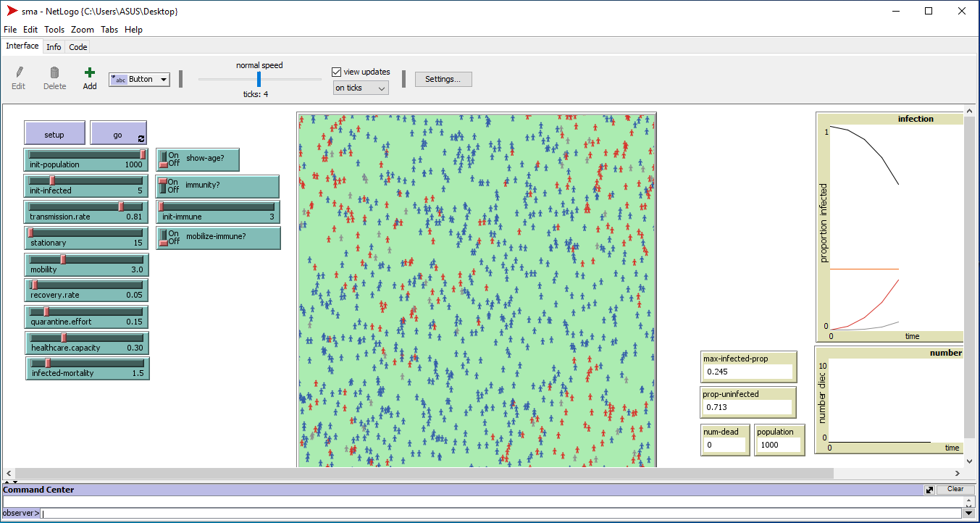The image size is (980, 523).
Task: Toggle the show-age? switch
Action: point(163,159)
